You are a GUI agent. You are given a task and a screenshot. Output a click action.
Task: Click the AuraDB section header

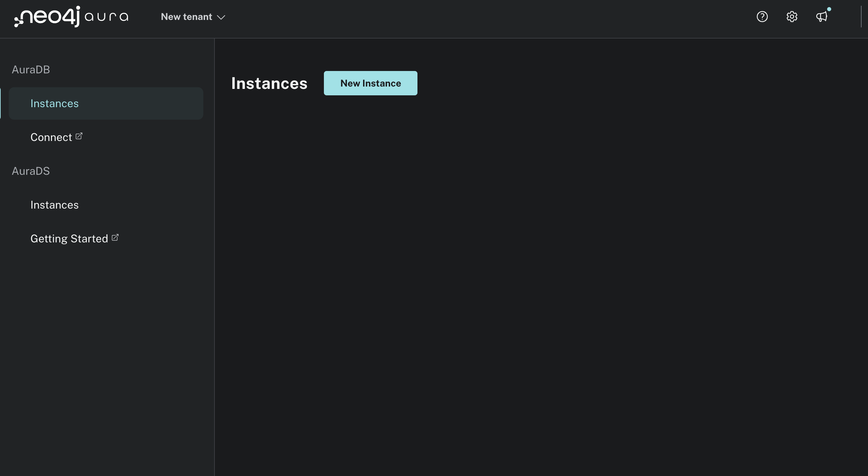point(31,69)
